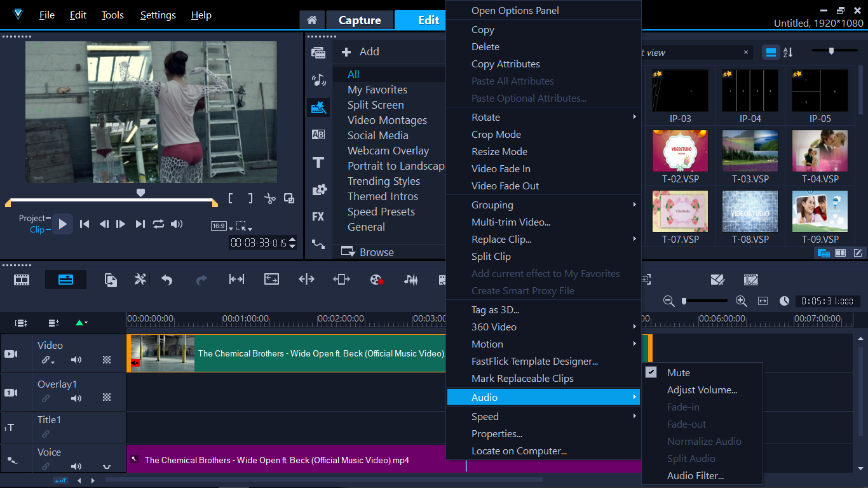This screenshot has height=488, width=868.
Task: Click the scissors split clip icon in preview
Action: coord(270,198)
